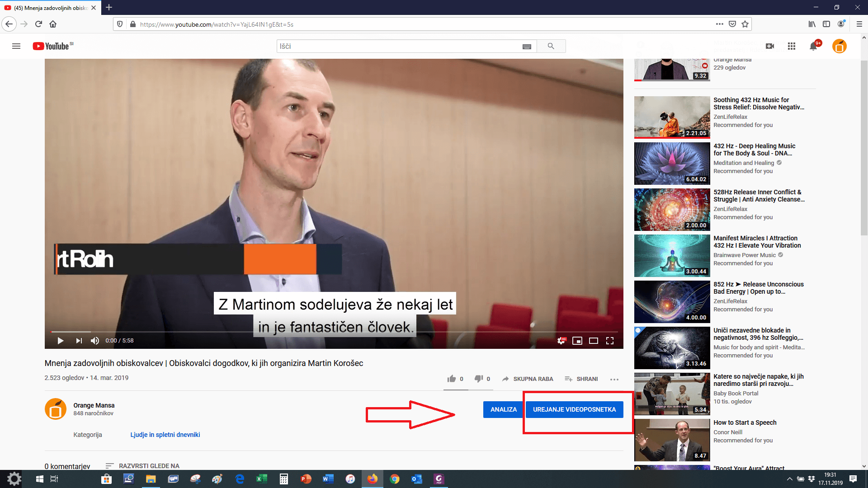Open the video player settings gear
Image resolution: width=868 pixels, height=488 pixels.
click(561, 341)
